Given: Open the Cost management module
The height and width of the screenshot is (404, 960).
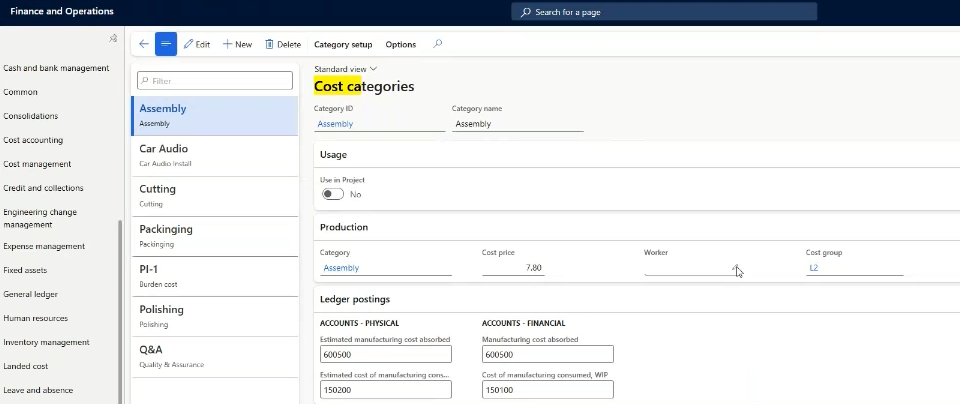Looking at the screenshot, I should (37, 164).
